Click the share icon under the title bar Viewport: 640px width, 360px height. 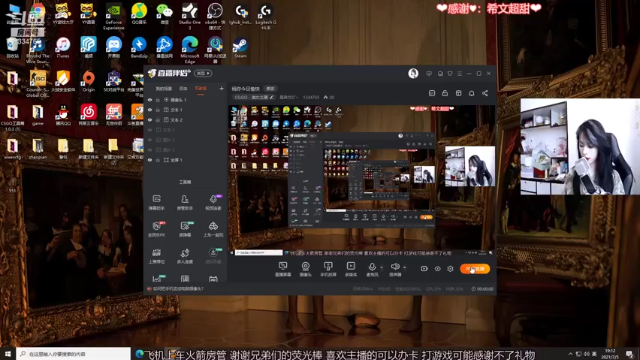click(x=485, y=93)
